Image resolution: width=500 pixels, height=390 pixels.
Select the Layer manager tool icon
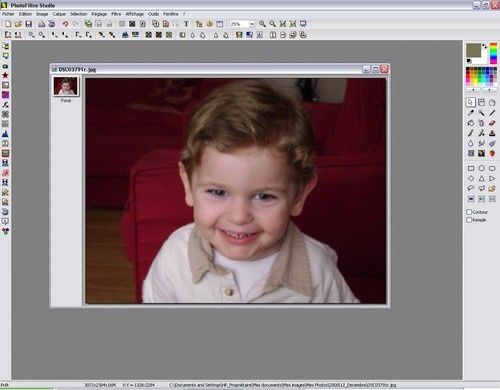coord(481,102)
